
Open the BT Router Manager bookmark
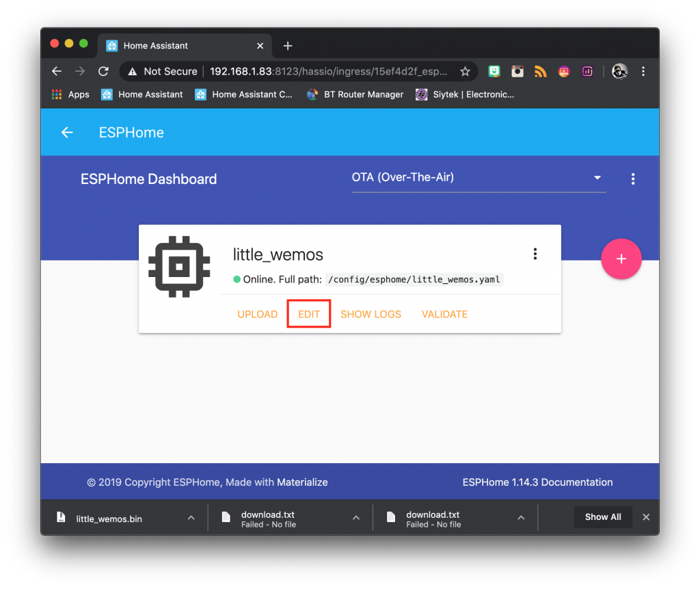point(355,94)
